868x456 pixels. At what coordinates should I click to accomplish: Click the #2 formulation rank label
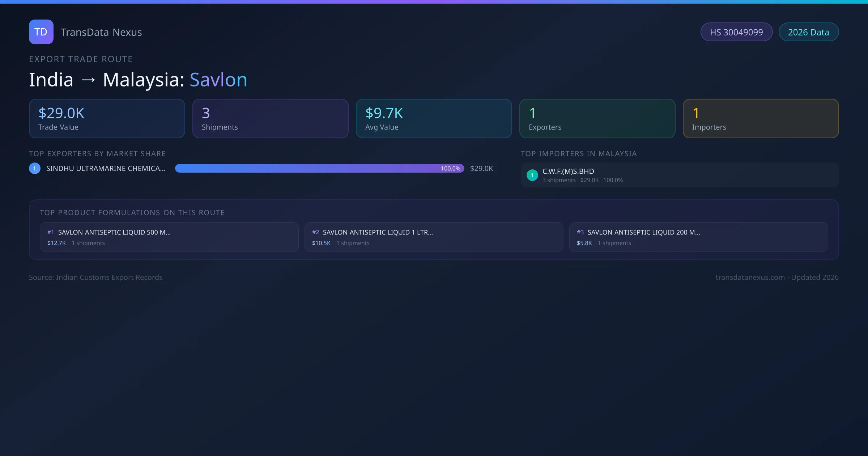point(315,232)
